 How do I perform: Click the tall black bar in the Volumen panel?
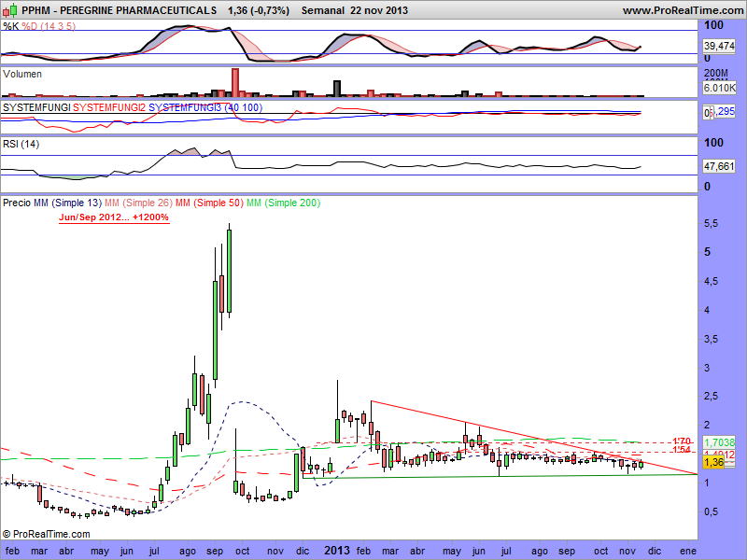coord(337,89)
